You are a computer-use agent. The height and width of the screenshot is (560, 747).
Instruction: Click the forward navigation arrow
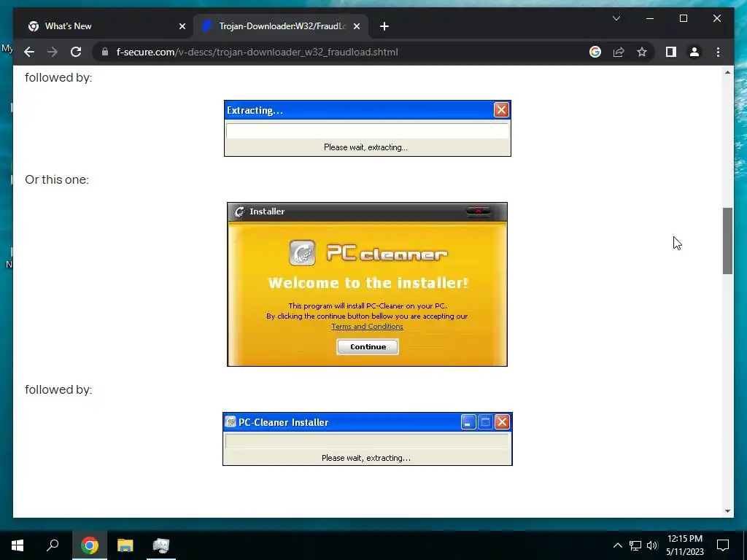[x=53, y=52]
